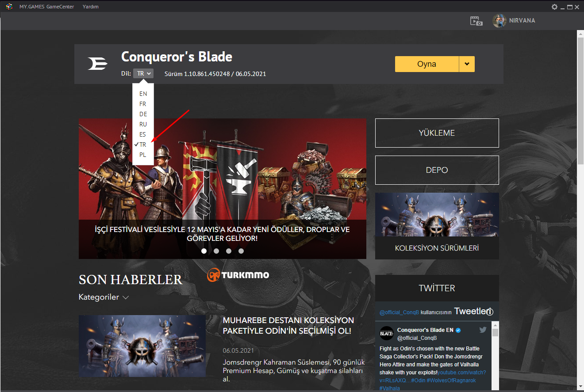Click the Twitter bird icon in tweet

(483, 330)
